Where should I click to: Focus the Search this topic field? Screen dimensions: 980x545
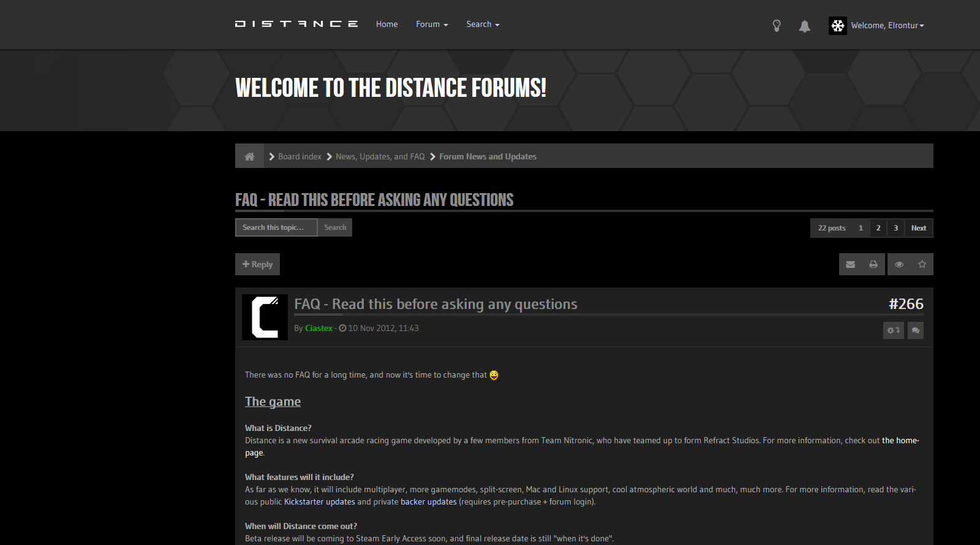(276, 227)
